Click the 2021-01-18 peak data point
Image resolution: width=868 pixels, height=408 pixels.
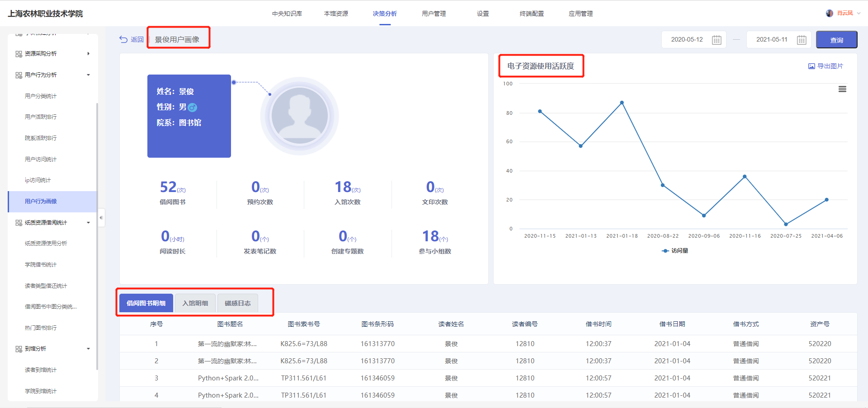tap(622, 103)
